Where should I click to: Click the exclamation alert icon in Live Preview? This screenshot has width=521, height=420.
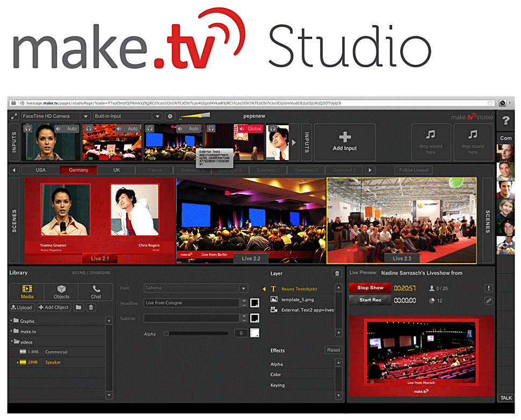click(488, 288)
